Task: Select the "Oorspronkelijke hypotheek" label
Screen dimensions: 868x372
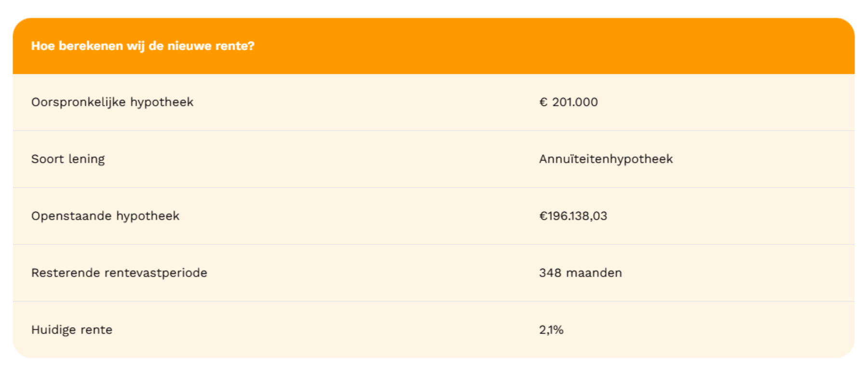Action: (112, 102)
